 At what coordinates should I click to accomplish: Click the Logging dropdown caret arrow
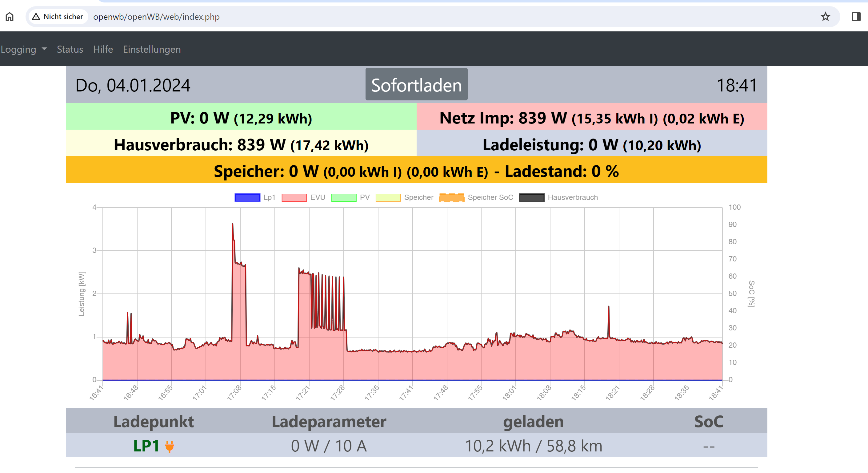[x=44, y=49]
